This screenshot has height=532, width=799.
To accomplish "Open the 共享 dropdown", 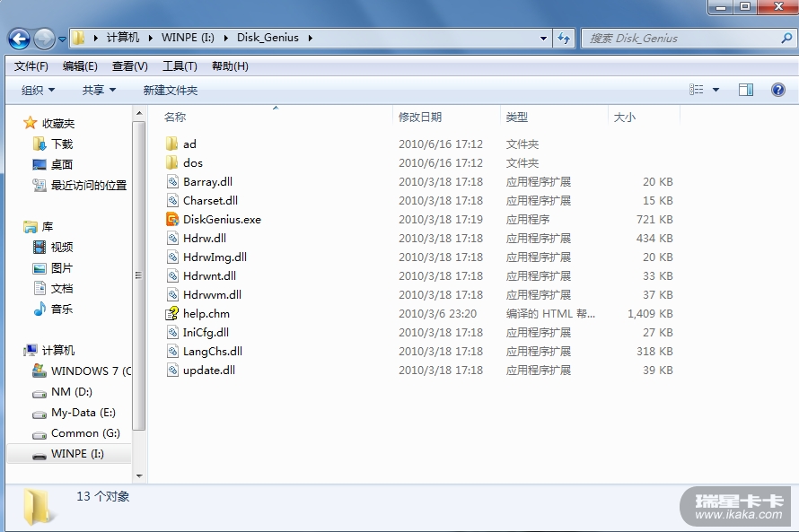I will pos(99,90).
